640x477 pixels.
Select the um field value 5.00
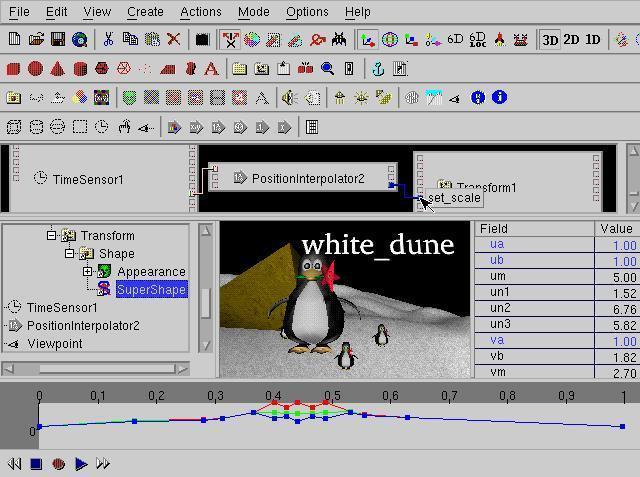[617, 277]
